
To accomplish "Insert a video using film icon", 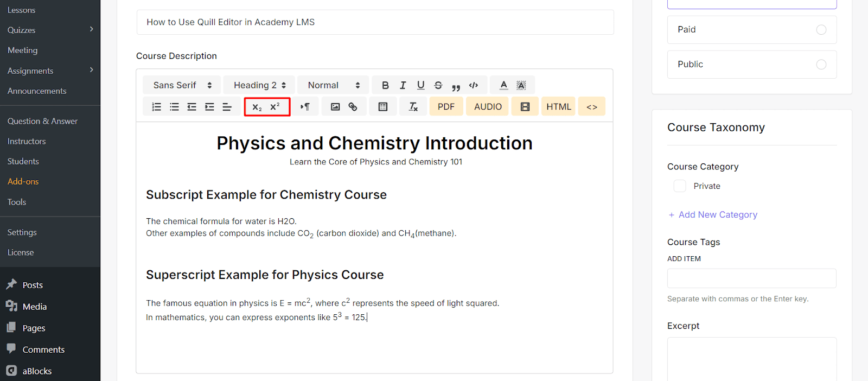I will point(525,106).
